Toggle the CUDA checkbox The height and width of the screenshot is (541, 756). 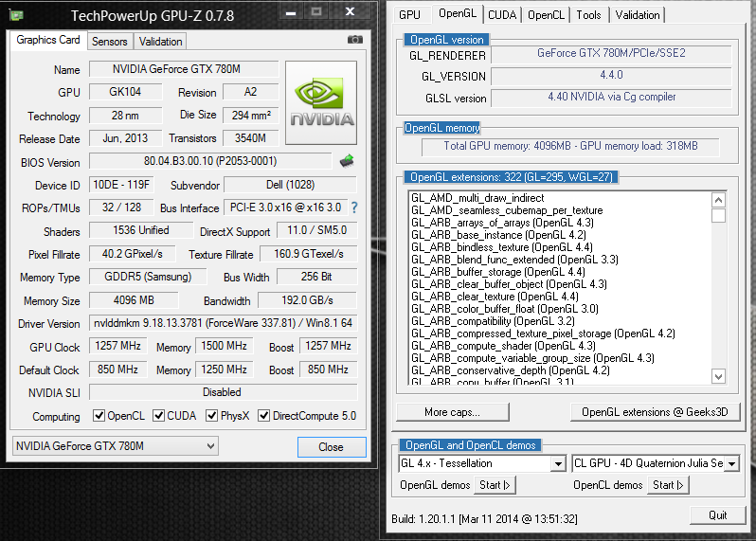coord(158,416)
